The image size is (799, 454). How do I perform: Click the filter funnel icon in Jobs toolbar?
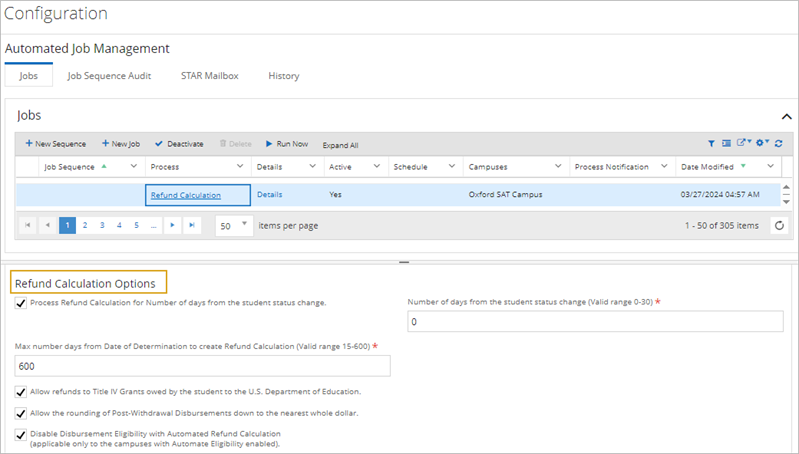(x=711, y=144)
